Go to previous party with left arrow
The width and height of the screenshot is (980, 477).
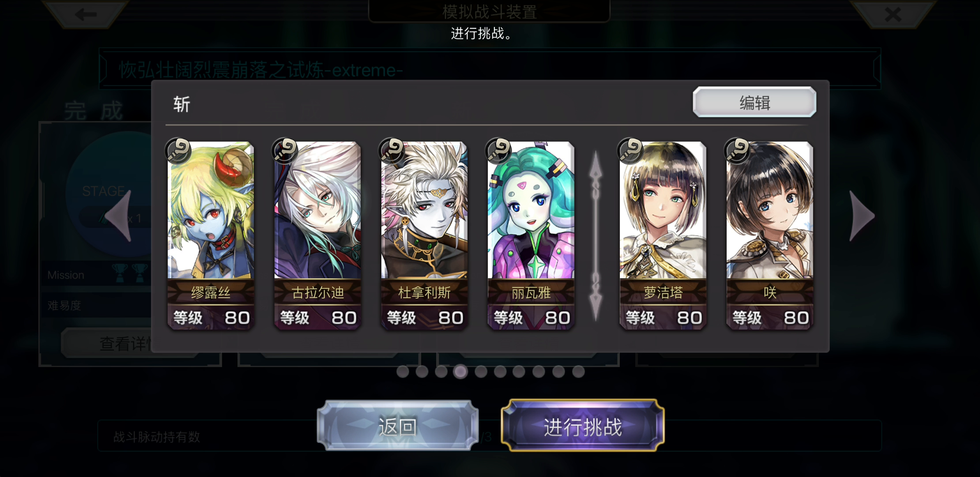pyautogui.click(x=118, y=216)
